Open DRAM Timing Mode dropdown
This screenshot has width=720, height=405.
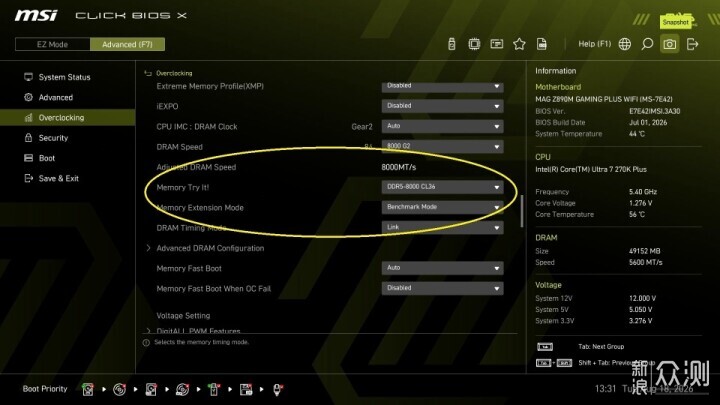442,227
